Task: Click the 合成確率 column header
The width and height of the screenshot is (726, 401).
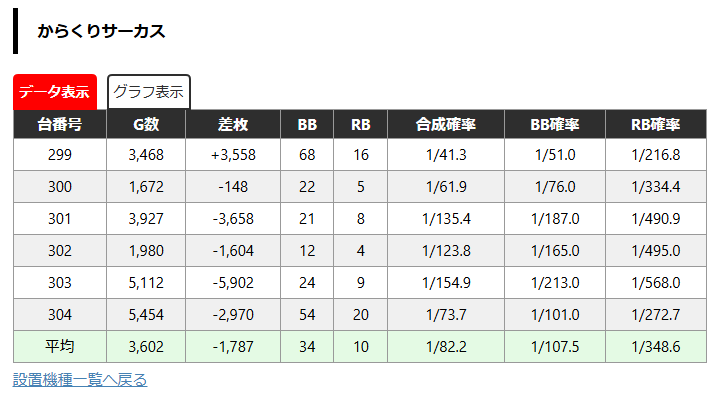Action: [x=446, y=124]
